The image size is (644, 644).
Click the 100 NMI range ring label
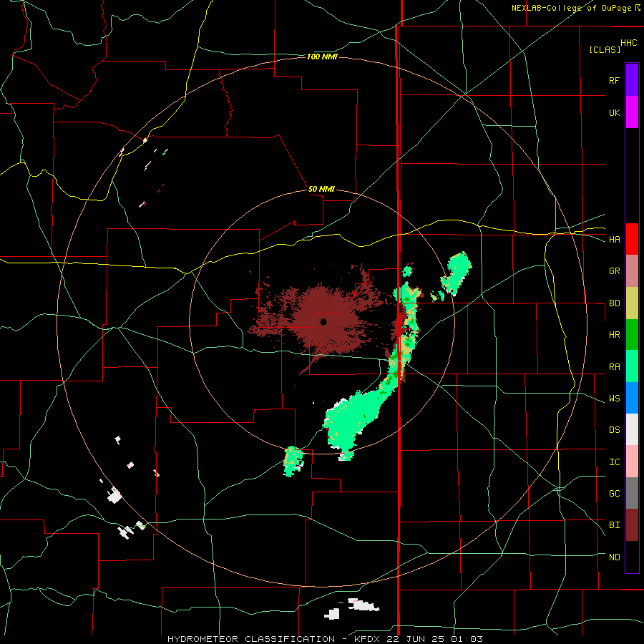point(321,57)
